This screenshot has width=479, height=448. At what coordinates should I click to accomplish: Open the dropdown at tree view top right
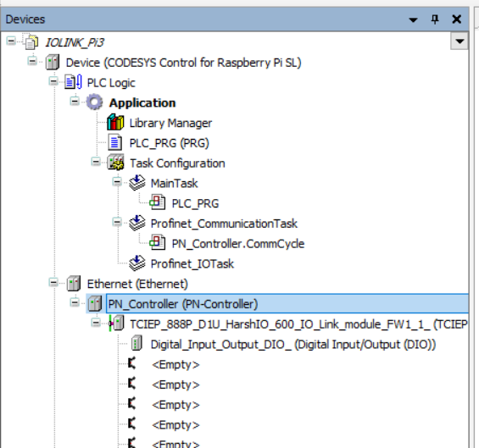tap(460, 41)
